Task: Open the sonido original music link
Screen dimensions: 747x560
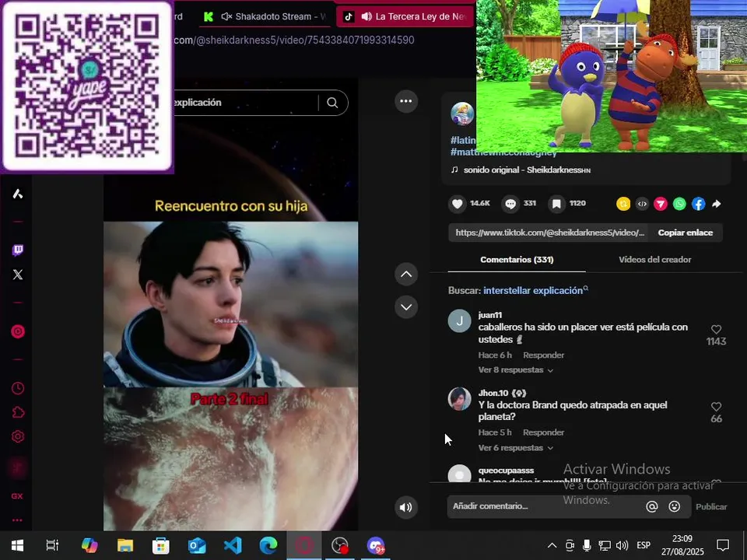Action: 527,170
